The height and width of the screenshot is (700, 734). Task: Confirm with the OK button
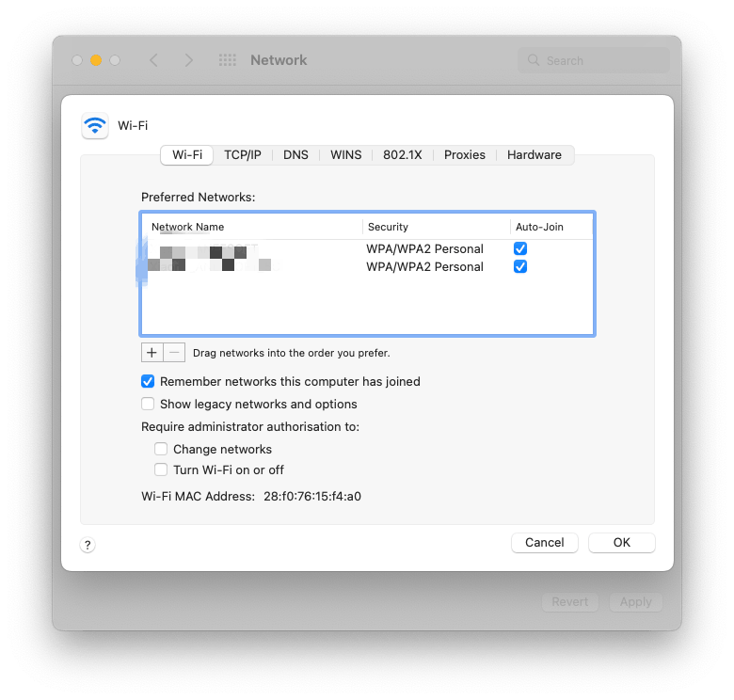coord(622,543)
